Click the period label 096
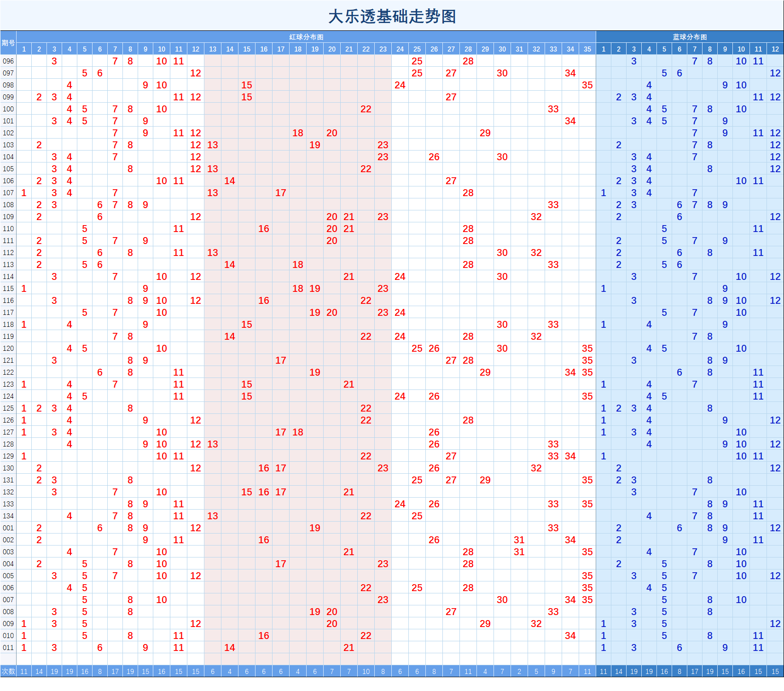784x691 pixels. click(x=8, y=61)
